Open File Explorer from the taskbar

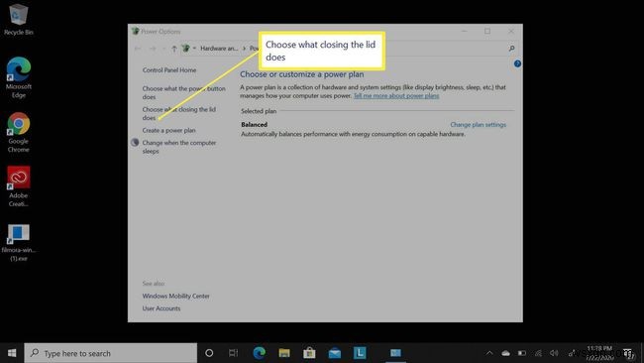coord(284,353)
